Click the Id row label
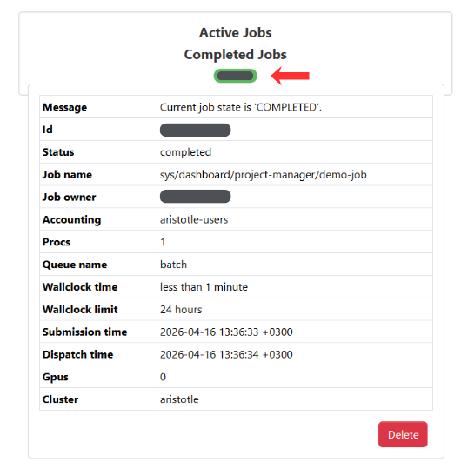Screen dimensions: 461x476 click(x=48, y=130)
